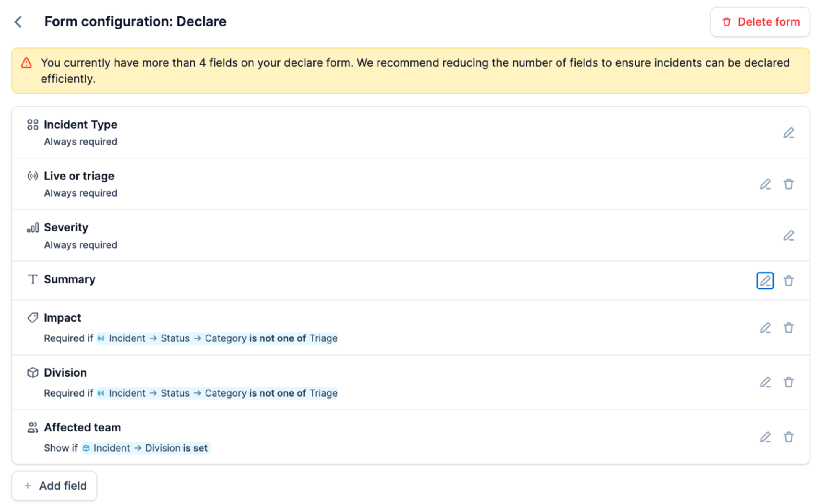Viewport: 839px width, 504px height.
Task: Edit the Live or triage field
Action: pyautogui.click(x=765, y=184)
